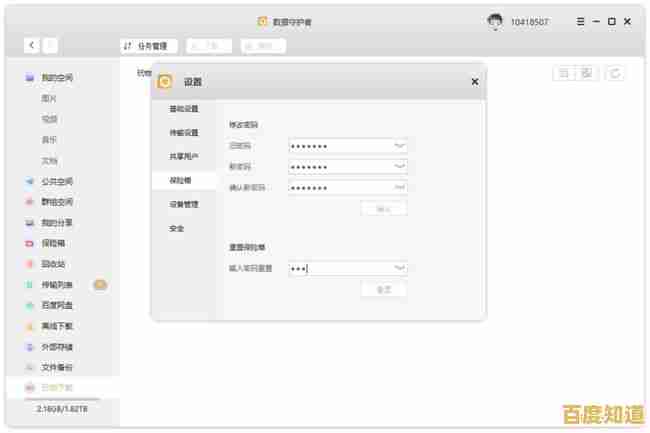
Task: Switch to 保险箱 settings tab
Action: (184, 181)
